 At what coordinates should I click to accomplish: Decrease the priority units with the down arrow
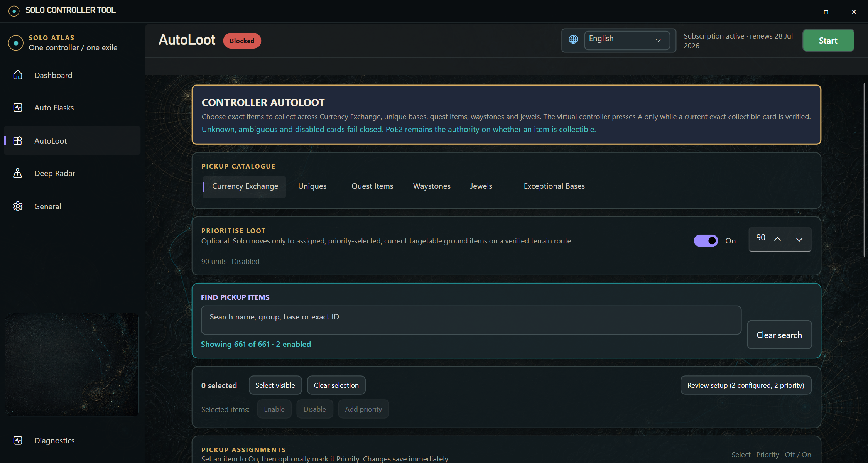click(x=799, y=239)
